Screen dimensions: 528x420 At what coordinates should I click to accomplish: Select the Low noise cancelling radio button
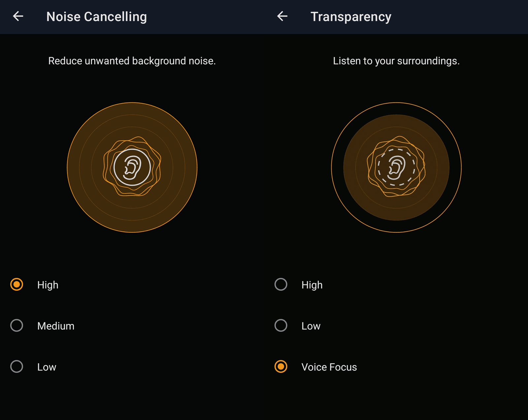[x=16, y=367]
